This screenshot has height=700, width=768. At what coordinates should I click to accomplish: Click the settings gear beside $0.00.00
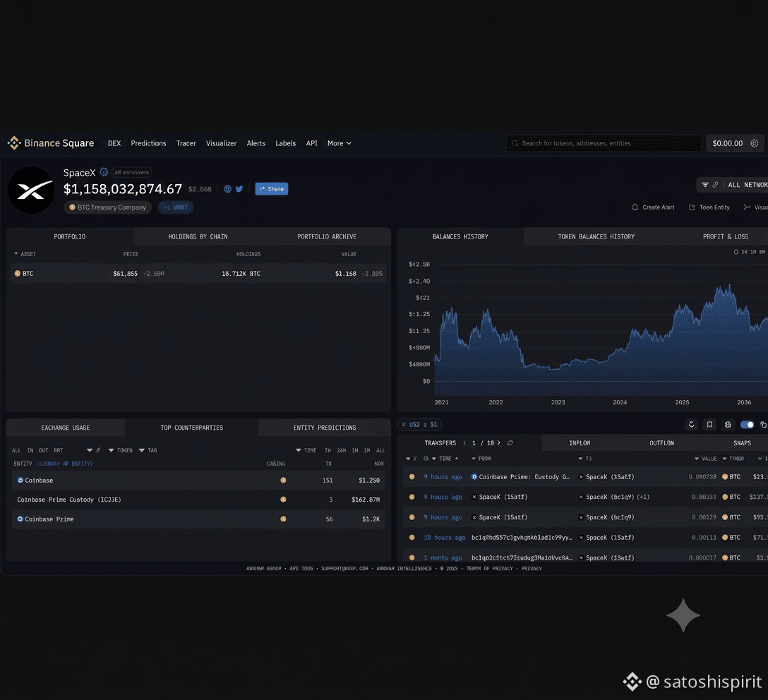[x=755, y=143]
